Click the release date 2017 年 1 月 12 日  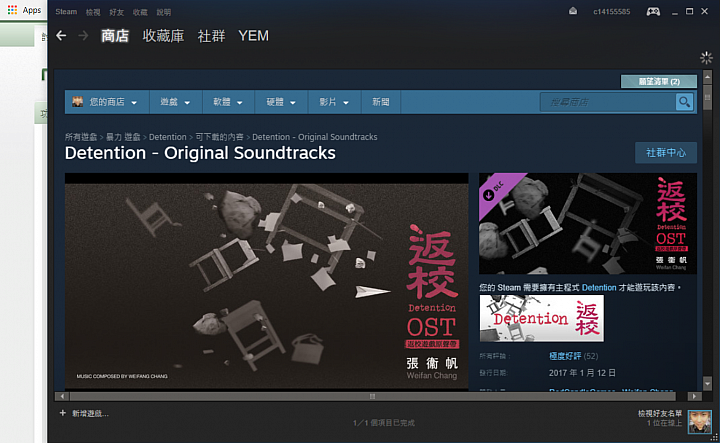tap(582, 373)
